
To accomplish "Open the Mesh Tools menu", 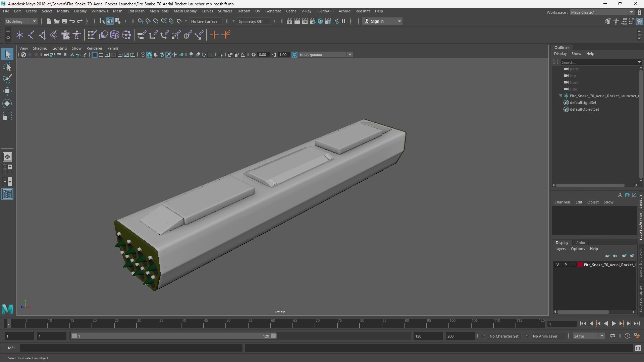I will pos(159,11).
